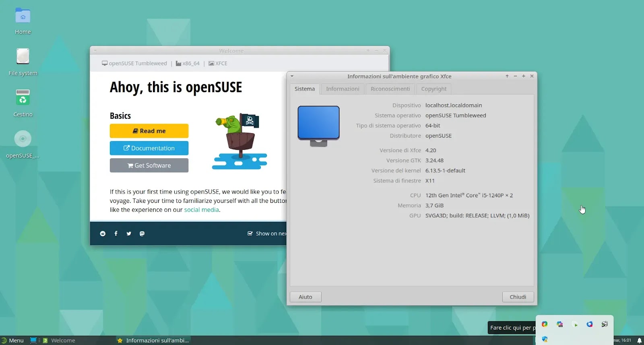Click the pirate chameleon illustration
The image size is (644, 345).
(x=240, y=141)
